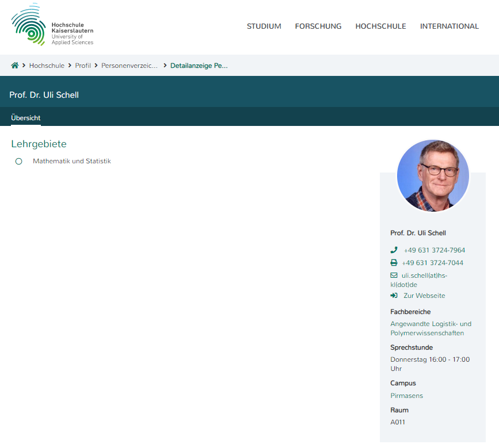Select the Übersicht tab
Screen dimensions: 499x448
click(26, 118)
